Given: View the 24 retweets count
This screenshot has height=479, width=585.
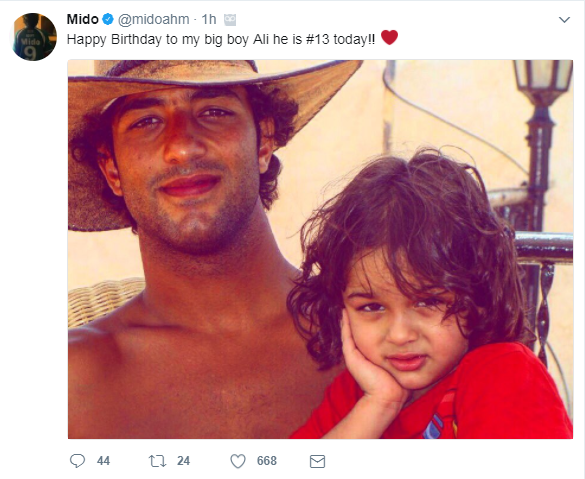Looking at the screenshot, I should (x=183, y=461).
